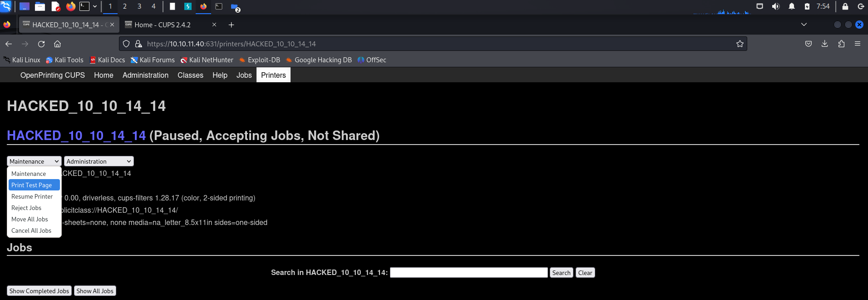Open the downloads panel
This screenshot has height=300, width=868.
coord(825,44)
